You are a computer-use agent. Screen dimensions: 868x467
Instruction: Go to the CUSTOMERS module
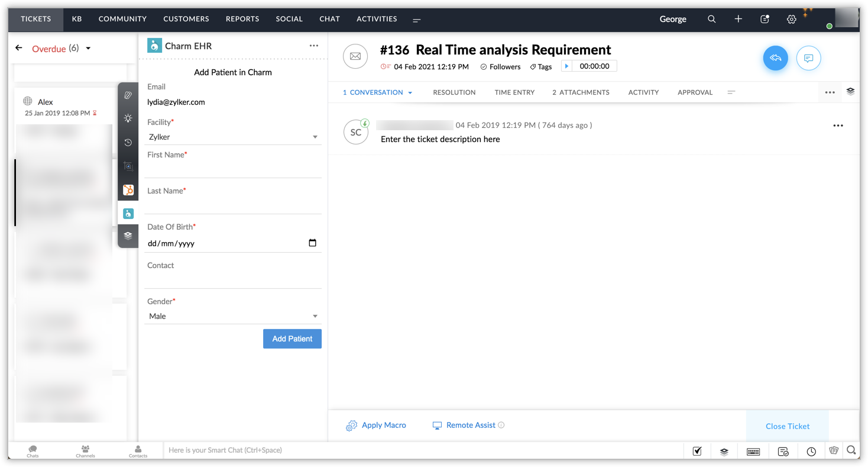(186, 19)
